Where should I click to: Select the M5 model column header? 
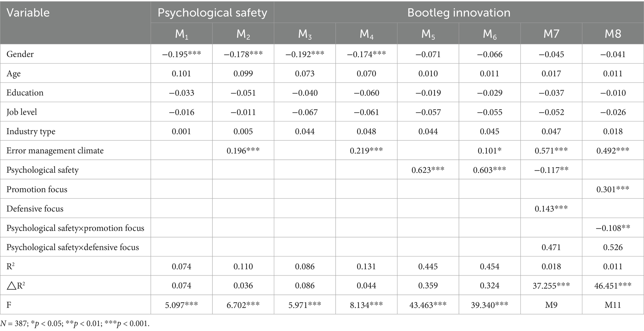(428, 34)
